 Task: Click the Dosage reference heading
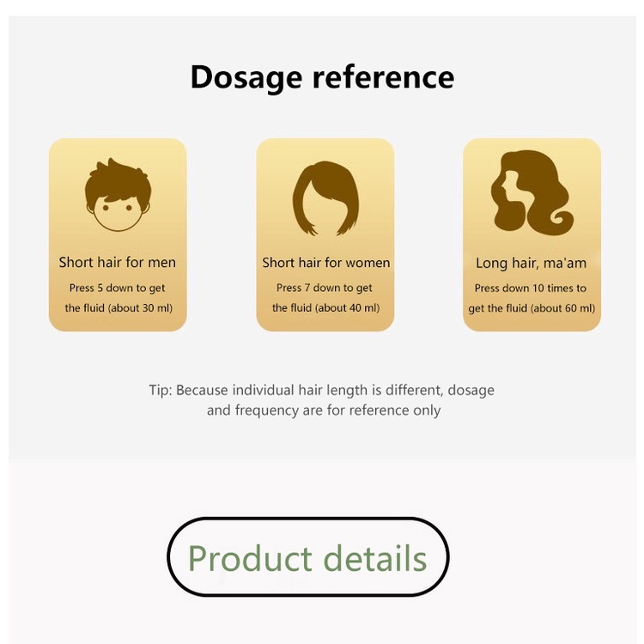[x=322, y=76]
